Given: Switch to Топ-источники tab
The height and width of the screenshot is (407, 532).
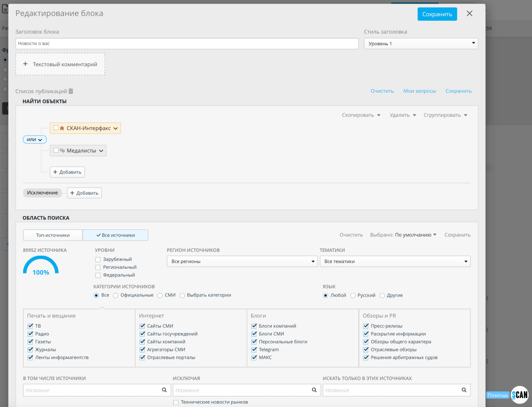Looking at the screenshot, I should point(53,235).
